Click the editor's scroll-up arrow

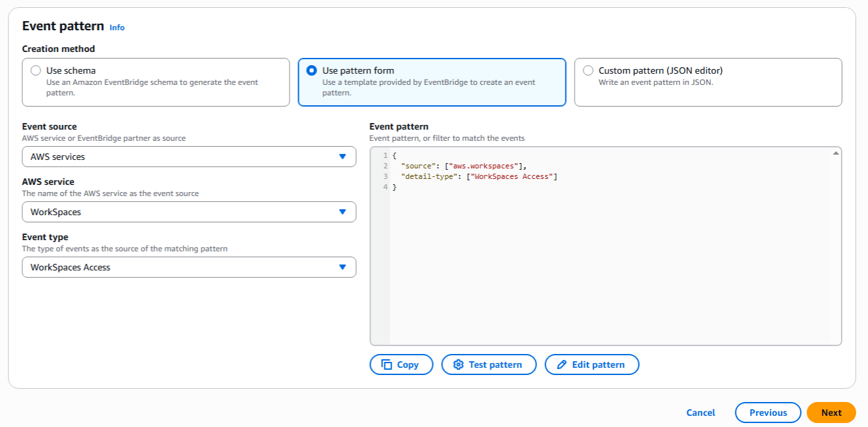pos(836,153)
